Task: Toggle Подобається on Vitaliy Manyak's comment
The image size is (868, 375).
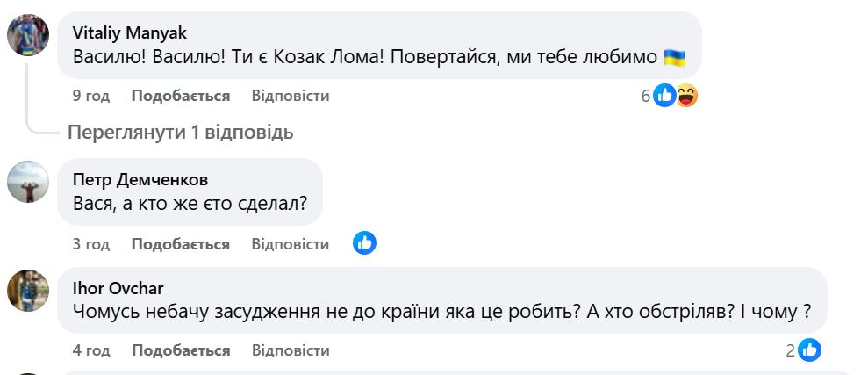Action: click(181, 96)
